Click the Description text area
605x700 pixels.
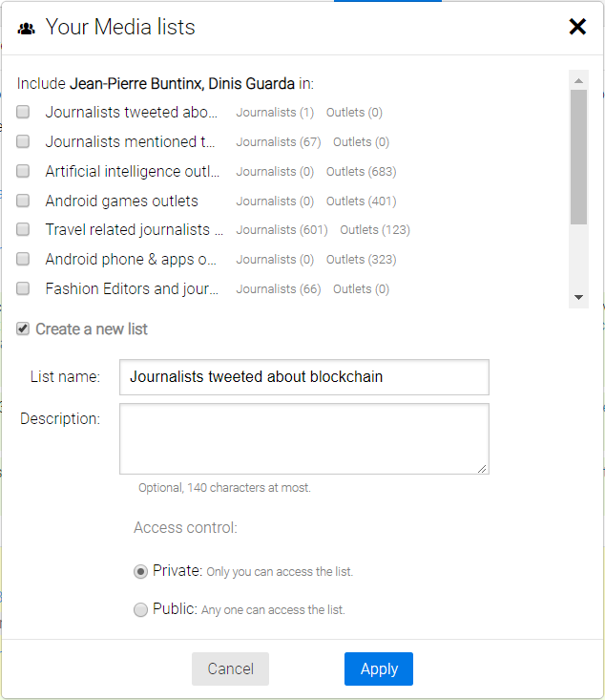pos(303,438)
